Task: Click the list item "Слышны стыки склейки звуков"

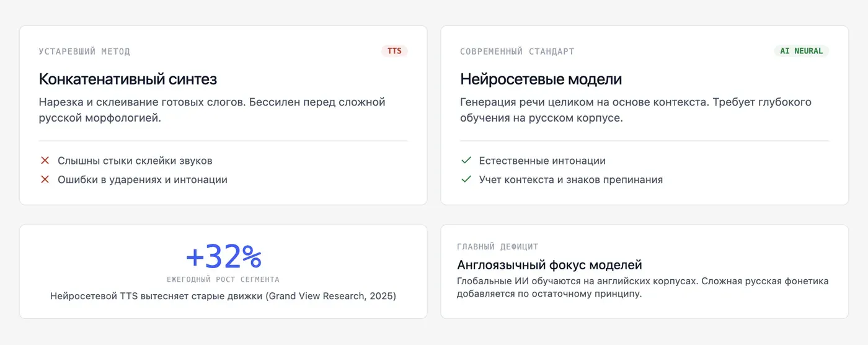Action: pyautogui.click(x=135, y=161)
